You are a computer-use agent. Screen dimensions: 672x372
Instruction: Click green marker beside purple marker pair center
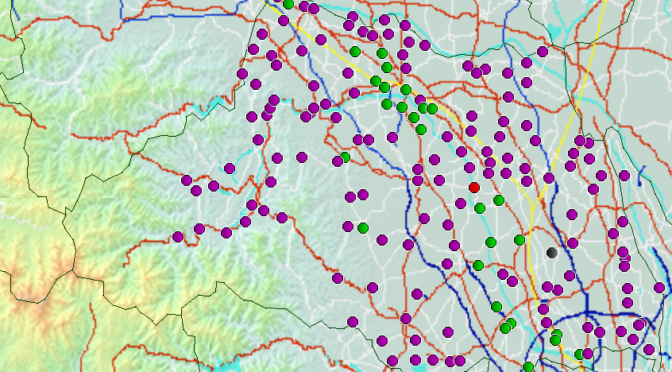[x=363, y=228]
